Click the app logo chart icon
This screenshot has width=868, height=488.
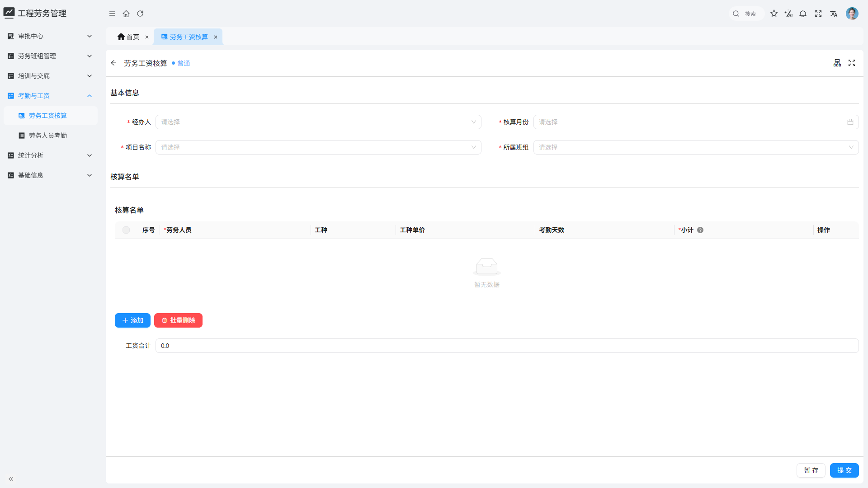point(9,13)
